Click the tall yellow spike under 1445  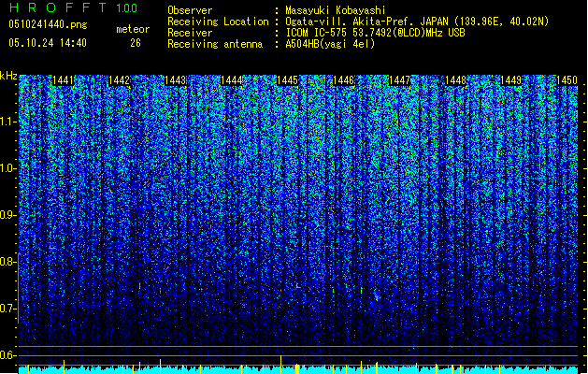click(280, 365)
